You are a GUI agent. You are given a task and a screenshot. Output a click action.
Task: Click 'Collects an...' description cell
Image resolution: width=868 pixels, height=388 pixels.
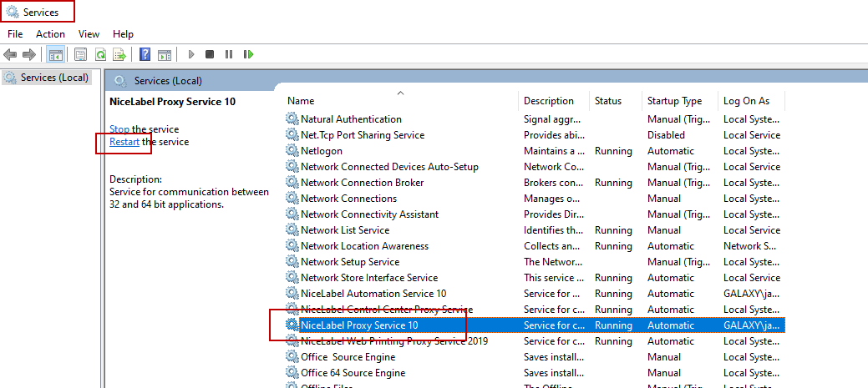[551, 246]
